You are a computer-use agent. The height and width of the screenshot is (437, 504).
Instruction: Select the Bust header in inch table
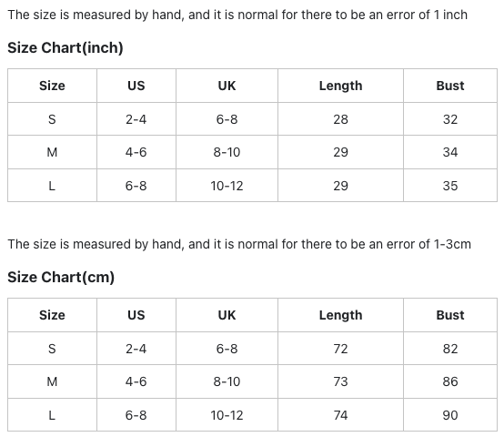450,86
